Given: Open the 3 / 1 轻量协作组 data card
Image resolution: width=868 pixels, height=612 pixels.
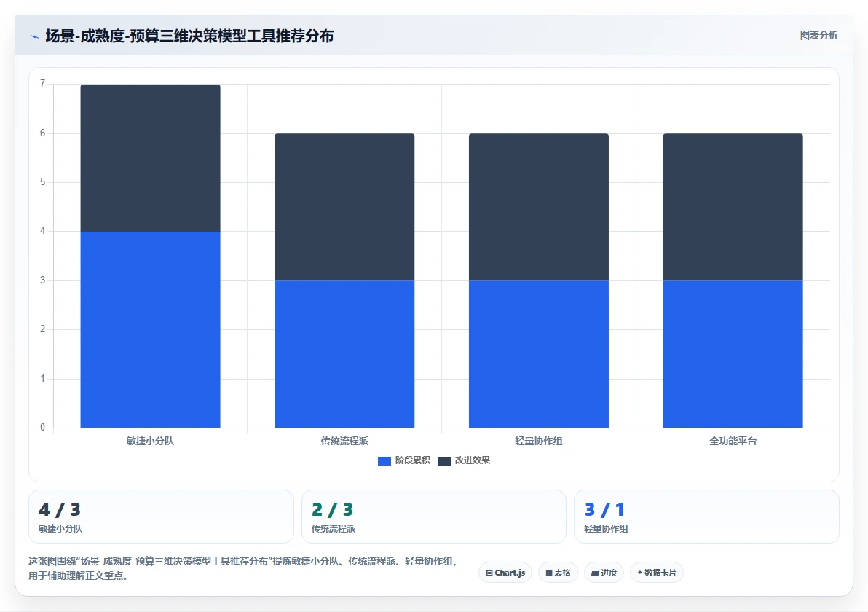Looking at the screenshot, I should pos(706,516).
